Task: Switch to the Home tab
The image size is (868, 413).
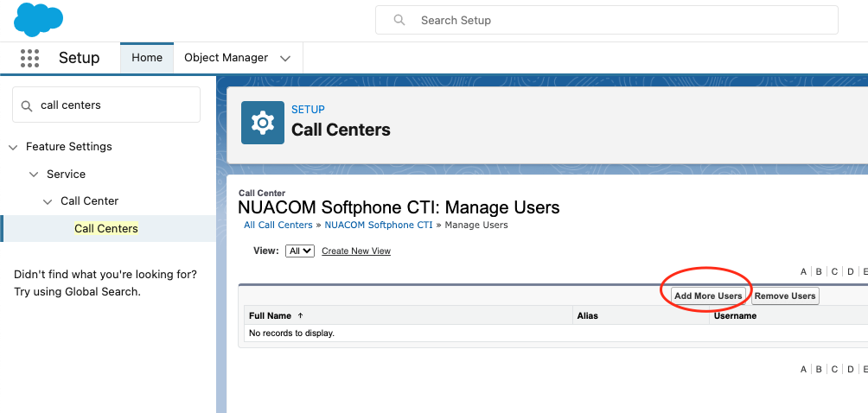Action: point(147,58)
